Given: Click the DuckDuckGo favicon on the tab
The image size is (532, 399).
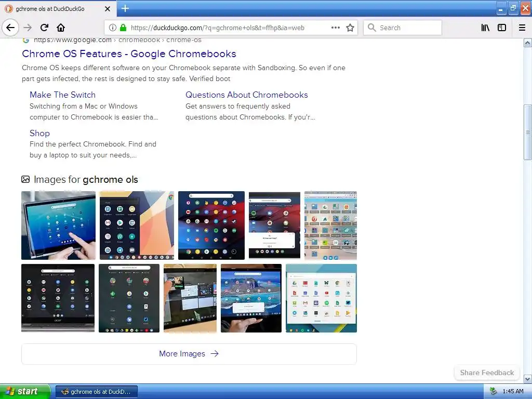Looking at the screenshot, I should click(8, 9).
